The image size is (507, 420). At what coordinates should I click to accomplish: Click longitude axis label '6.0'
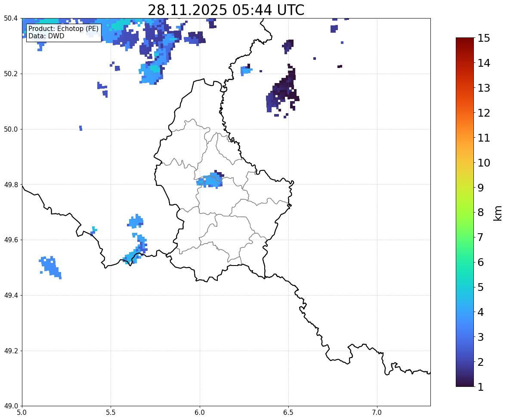200,413
